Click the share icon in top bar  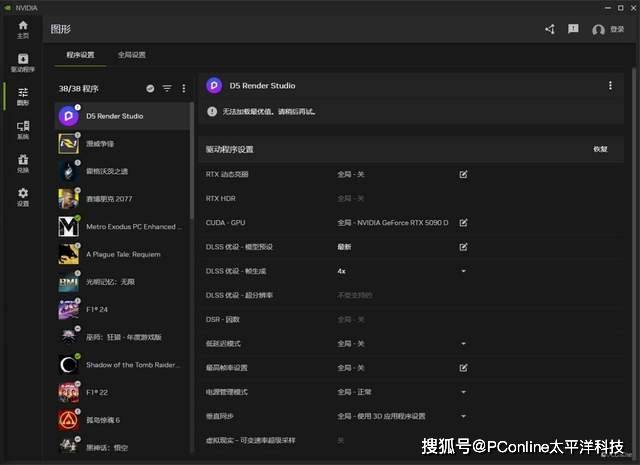(x=549, y=29)
